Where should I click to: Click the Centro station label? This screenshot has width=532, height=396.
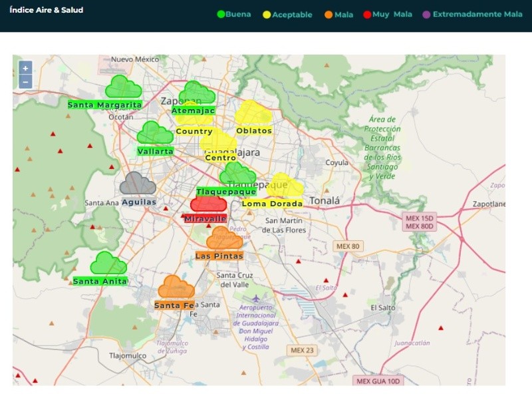pos(221,158)
